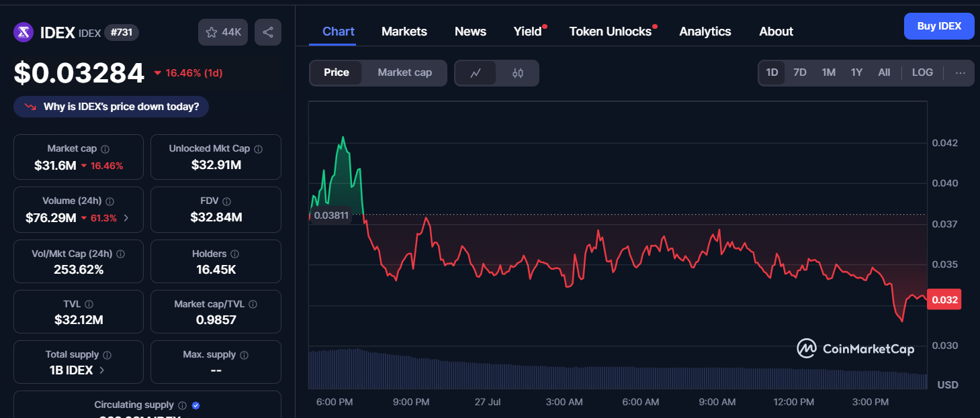
Task: Click info icon next to Market cap/TVL
Action: click(x=253, y=305)
